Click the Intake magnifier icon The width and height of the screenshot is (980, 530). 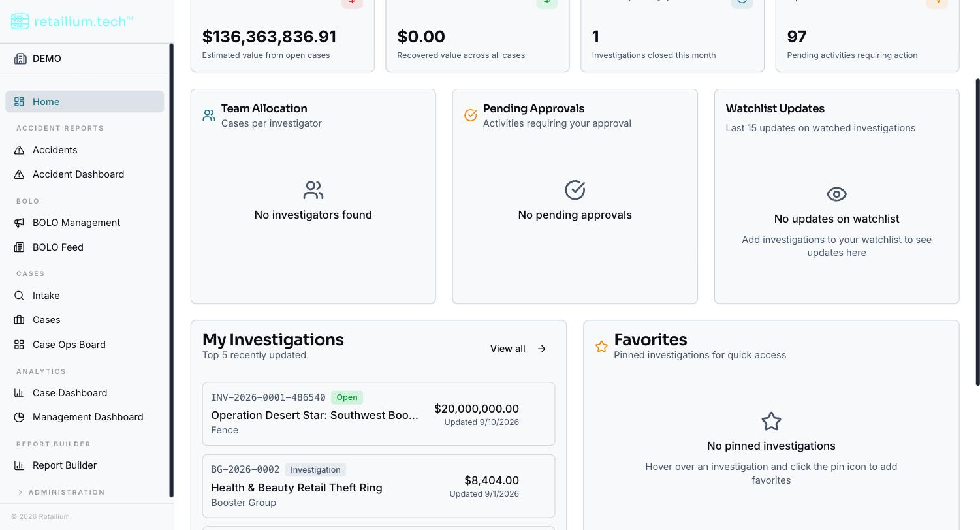coord(19,296)
